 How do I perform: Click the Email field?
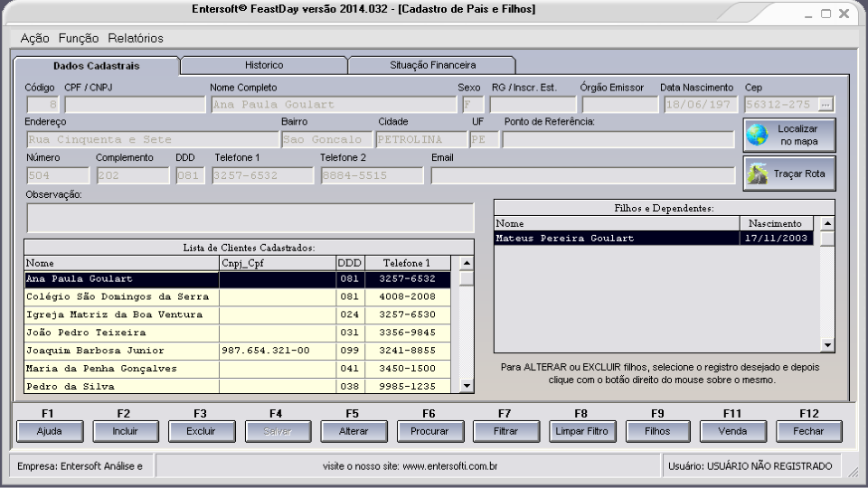coord(583,175)
